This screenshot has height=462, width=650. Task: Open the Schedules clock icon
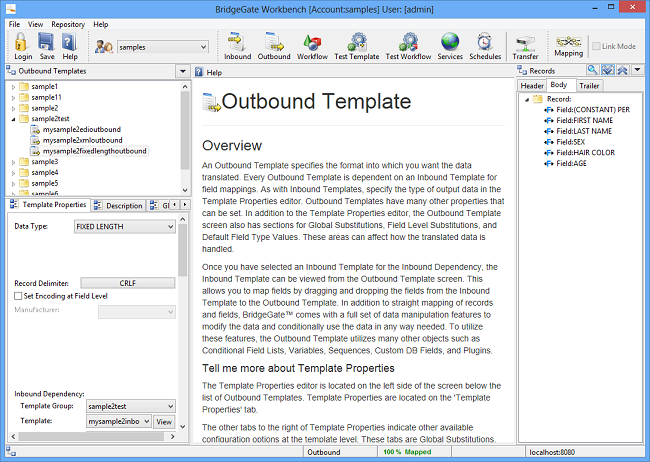coord(485,46)
